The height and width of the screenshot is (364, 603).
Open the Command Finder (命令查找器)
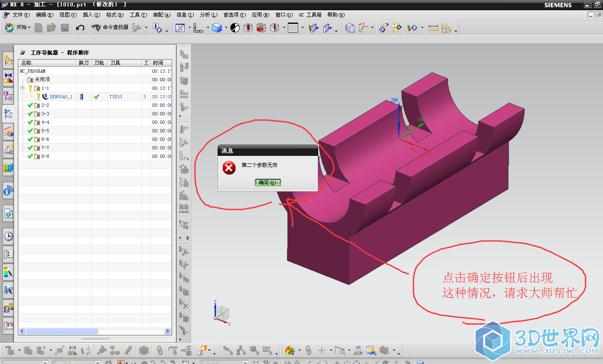pyautogui.click(x=110, y=27)
